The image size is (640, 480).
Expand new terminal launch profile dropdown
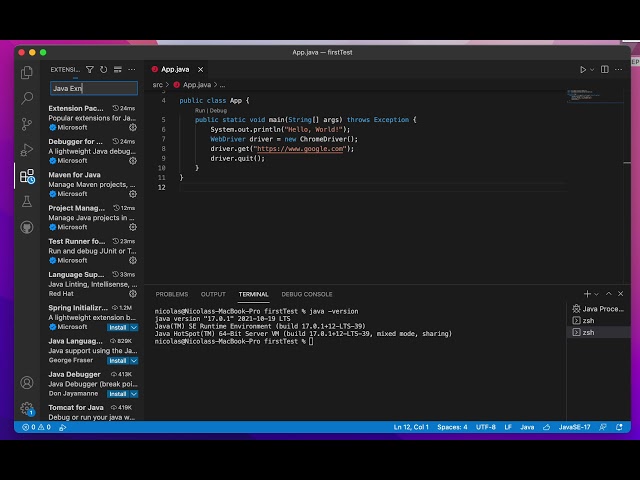[x=596, y=294]
